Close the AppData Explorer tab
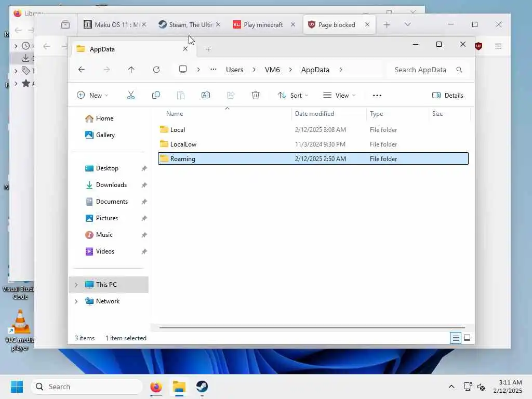 (185, 49)
